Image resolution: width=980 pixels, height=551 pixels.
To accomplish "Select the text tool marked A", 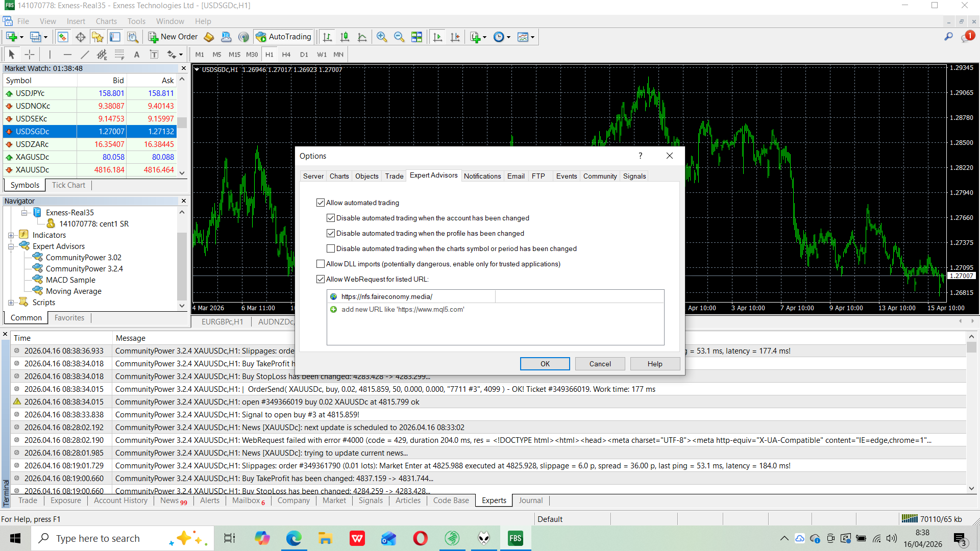I will coord(137,54).
